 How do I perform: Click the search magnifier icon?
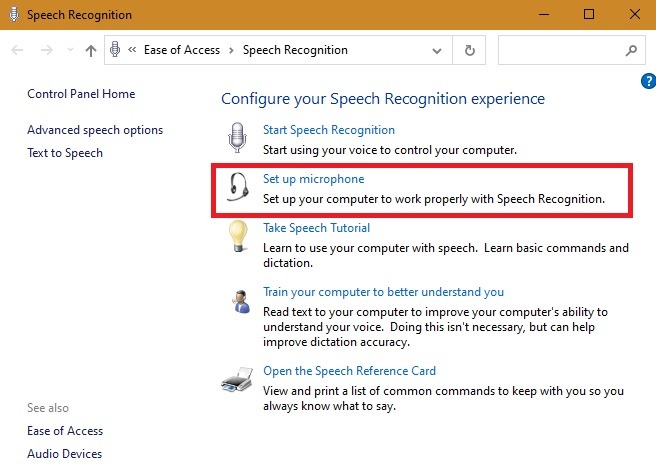(x=631, y=51)
